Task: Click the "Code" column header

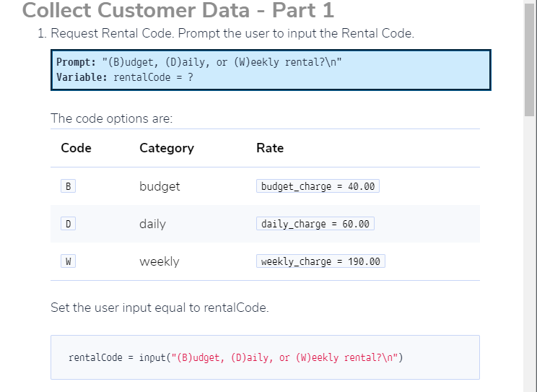Action: click(76, 148)
